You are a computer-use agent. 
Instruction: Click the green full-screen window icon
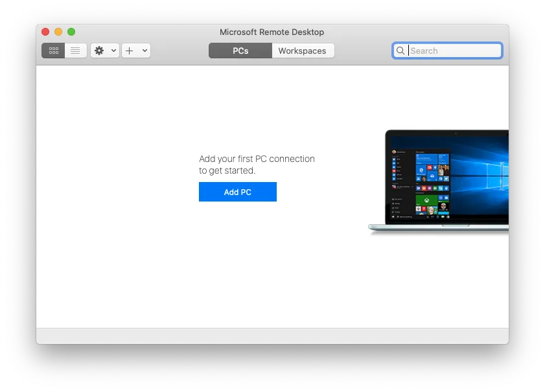click(x=71, y=31)
